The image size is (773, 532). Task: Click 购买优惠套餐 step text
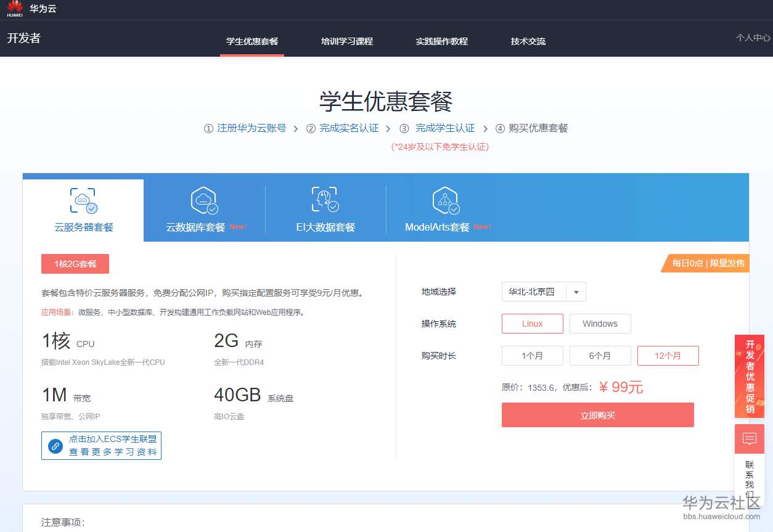[x=538, y=128]
